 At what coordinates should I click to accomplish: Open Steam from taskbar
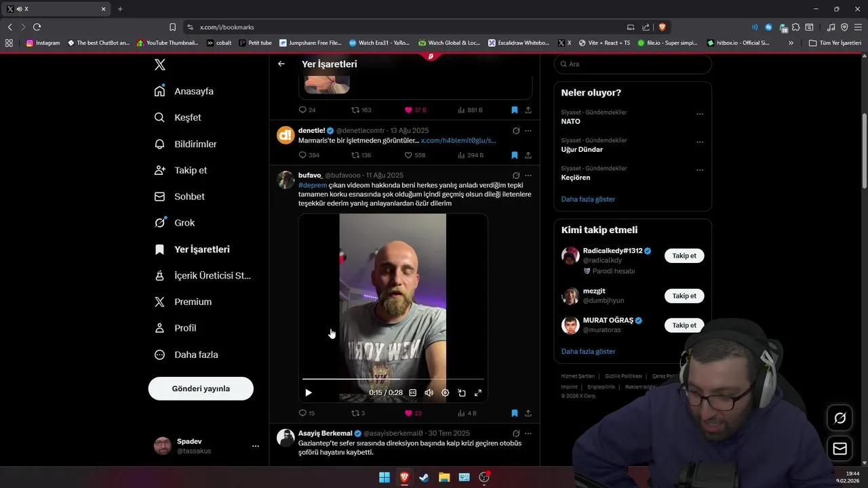(x=424, y=477)
